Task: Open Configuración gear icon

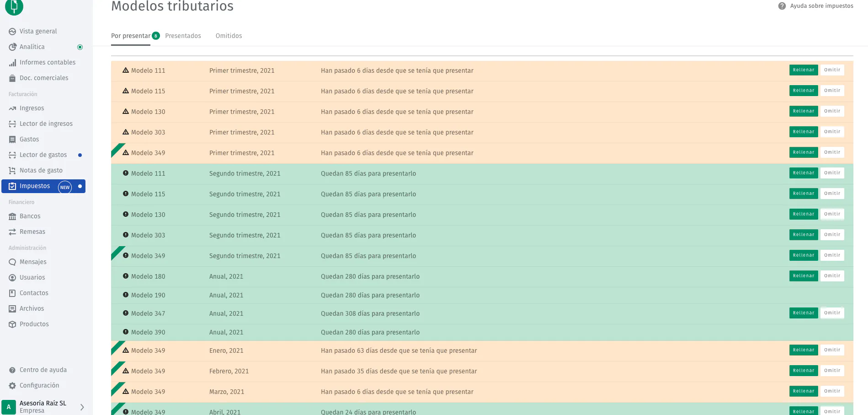Action: click(12, 386)
